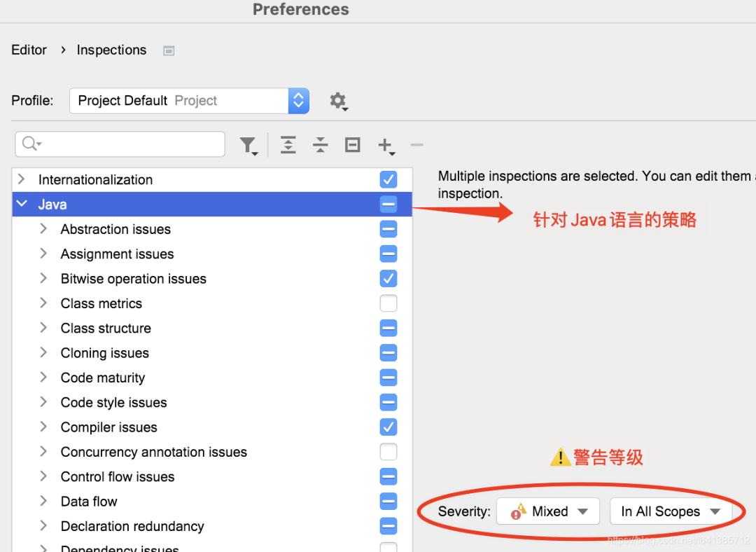Click the remove inspection minus icon
756x552 pixels.
(417, 145)
